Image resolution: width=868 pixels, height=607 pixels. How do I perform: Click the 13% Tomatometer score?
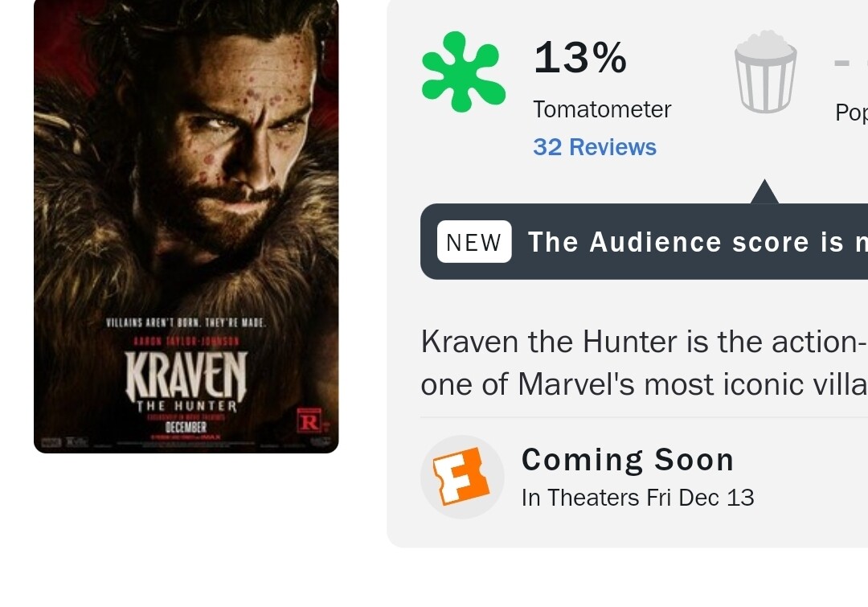(x=579, y=58)
